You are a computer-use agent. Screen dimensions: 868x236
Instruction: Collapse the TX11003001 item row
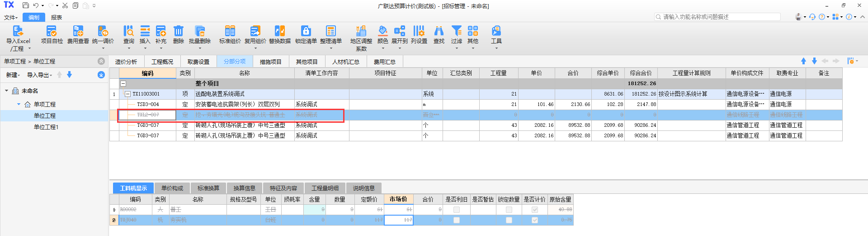pyautogui.click(x=127, y=94)
